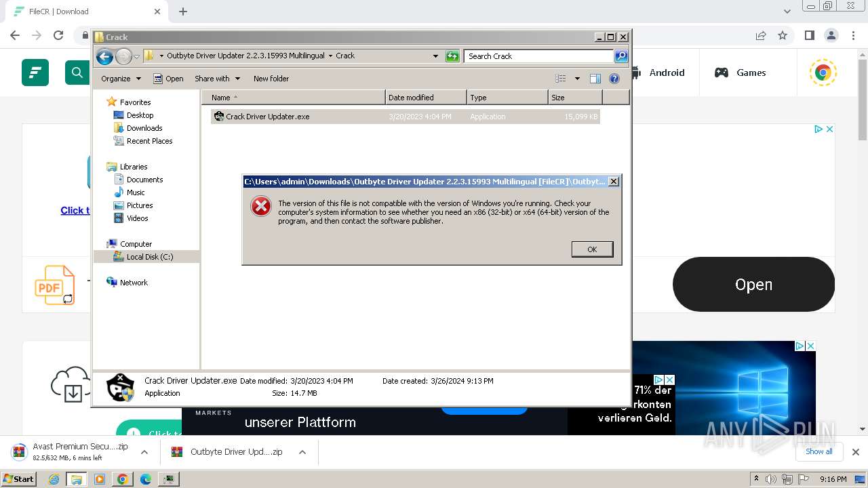Open Internet Explorer from taskbar

pos(54,479)
